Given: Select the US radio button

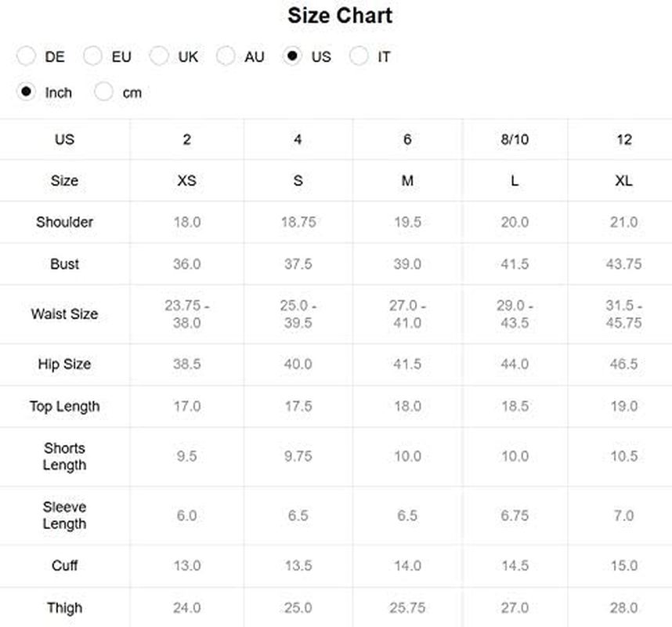Looking at the screenshot, I should click(x=292, y=56).
